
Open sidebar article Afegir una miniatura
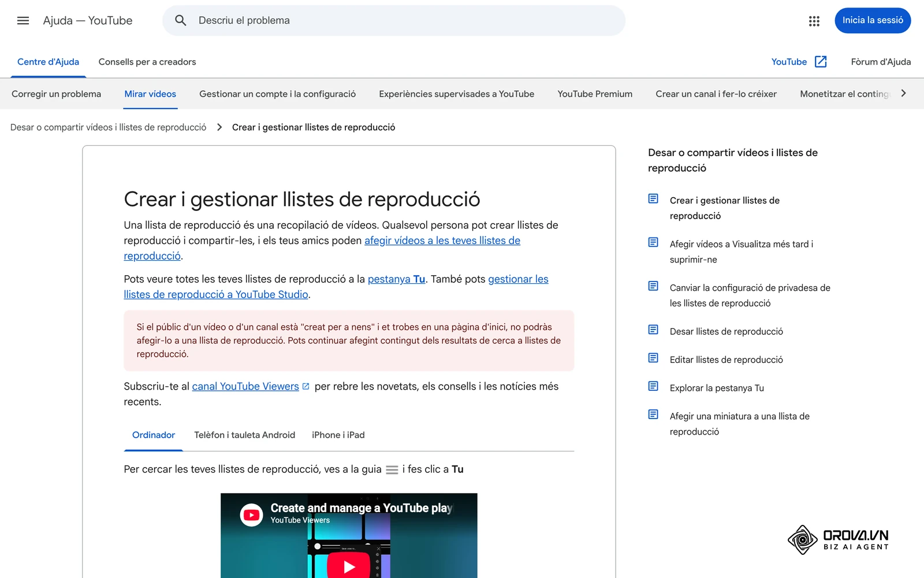coord(740,424)
